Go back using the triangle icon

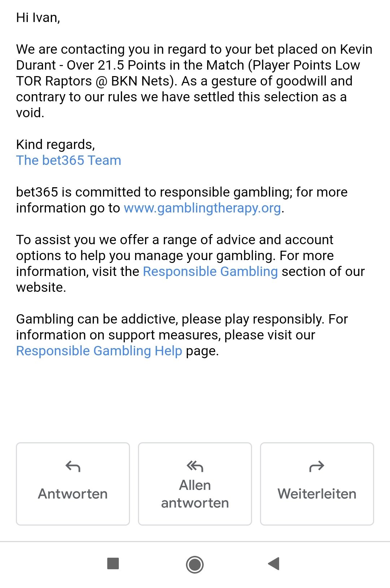pos(274,563)
